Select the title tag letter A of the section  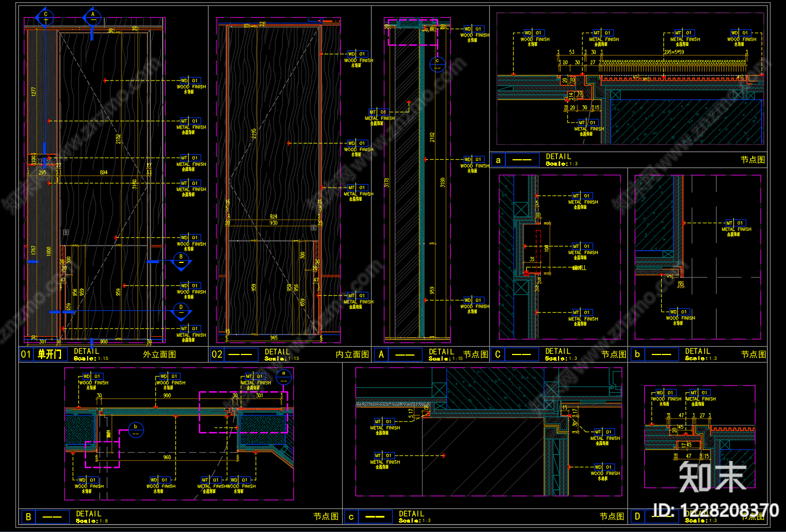(x=381, y=354)
